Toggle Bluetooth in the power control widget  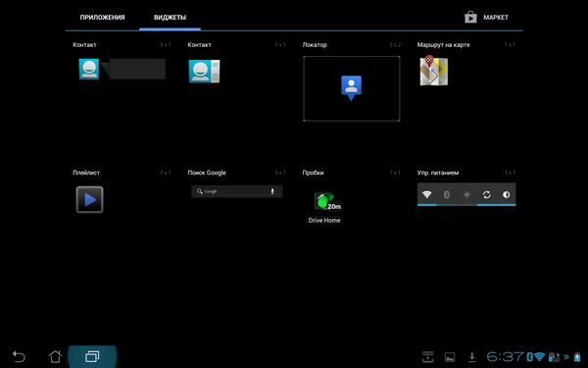point(447,194)
